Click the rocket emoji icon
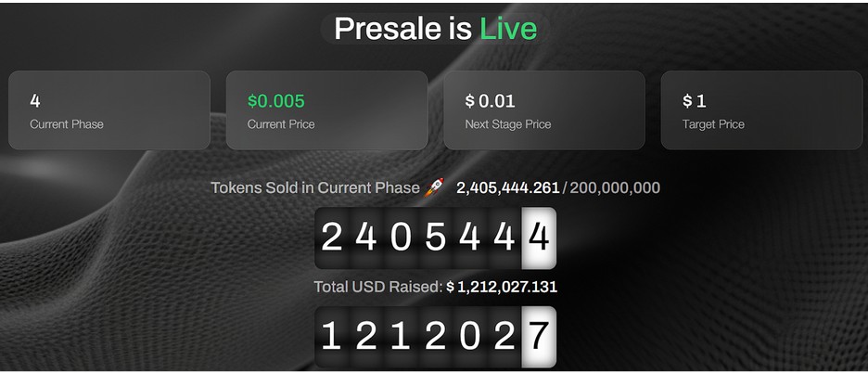The image size is (868, 373). pyautogui.click(x=433, y=187)
